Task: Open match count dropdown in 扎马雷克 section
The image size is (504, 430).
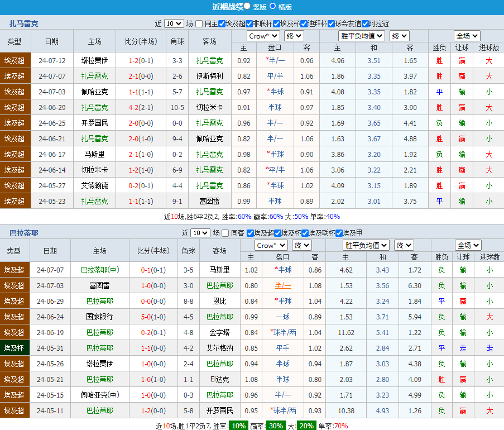Action: (173, 23)
